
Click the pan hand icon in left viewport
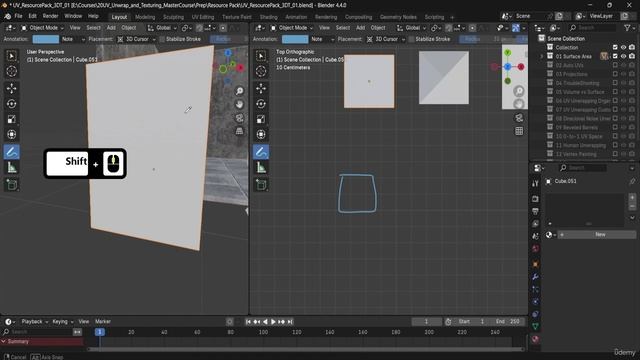240,104
